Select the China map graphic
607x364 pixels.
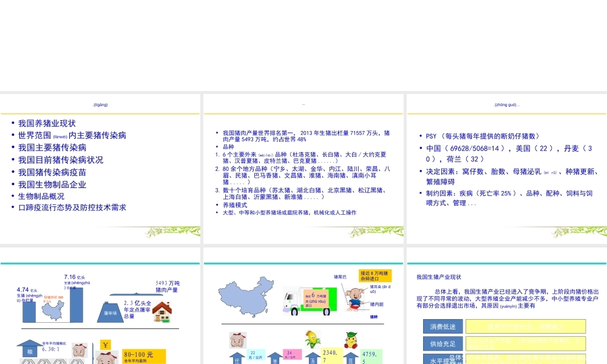click(x=243, y=297)
